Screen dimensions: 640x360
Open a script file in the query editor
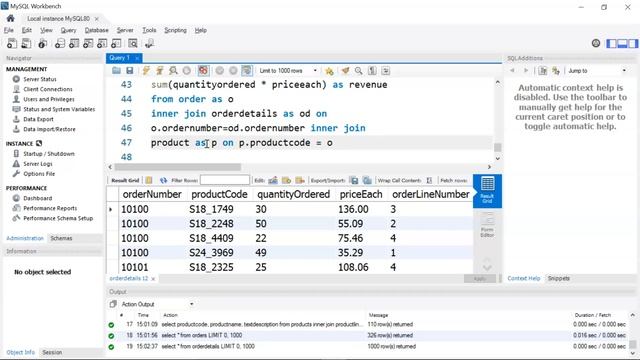point(116,71)
